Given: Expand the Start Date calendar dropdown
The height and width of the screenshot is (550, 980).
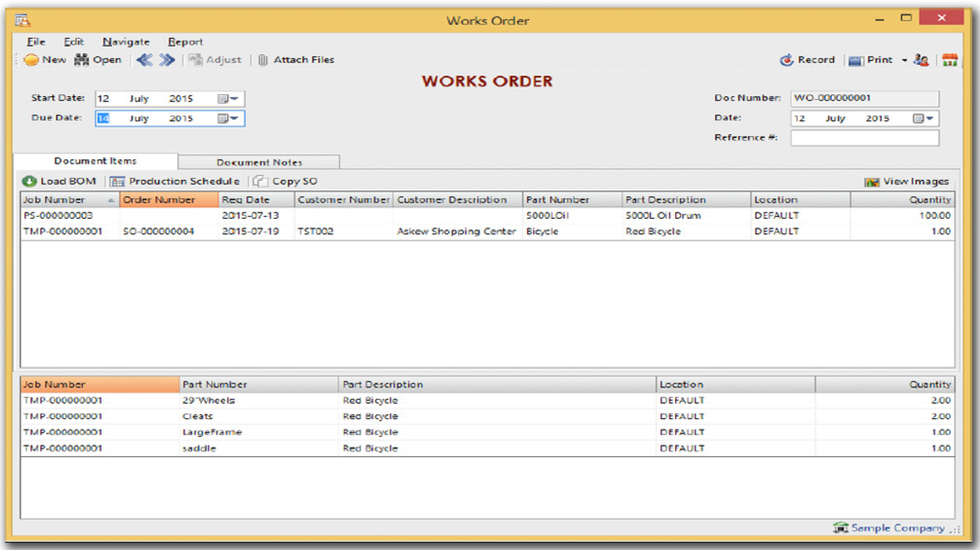Looking at the screenshot, I should [x=228, y=99].
